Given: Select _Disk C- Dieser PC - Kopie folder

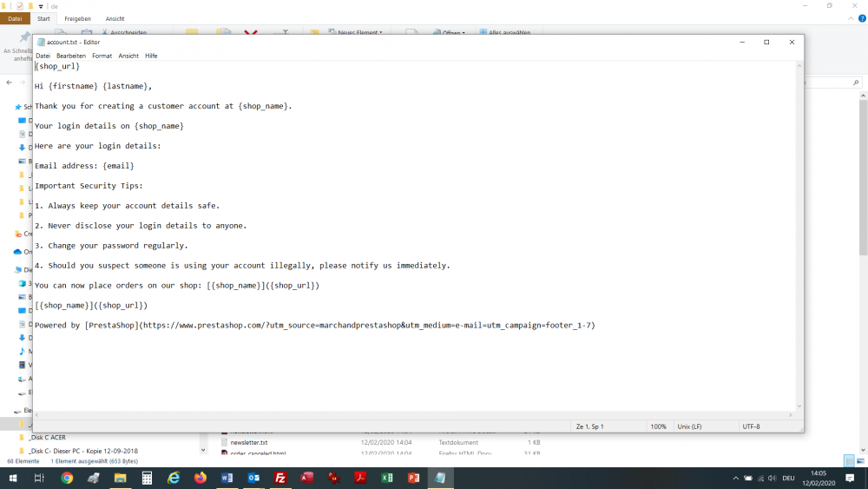Looking at the screenshot, I should click(x=83, y=451).
